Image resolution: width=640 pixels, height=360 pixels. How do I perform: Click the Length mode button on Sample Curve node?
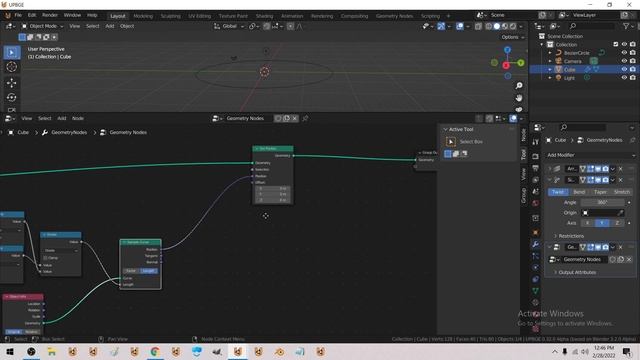tap(148, 271)
